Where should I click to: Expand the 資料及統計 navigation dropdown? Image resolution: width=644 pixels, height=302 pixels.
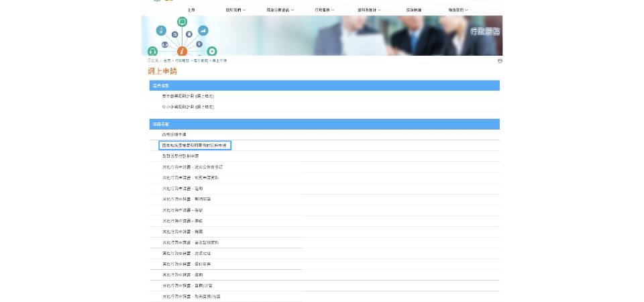(x=370, y=10)
